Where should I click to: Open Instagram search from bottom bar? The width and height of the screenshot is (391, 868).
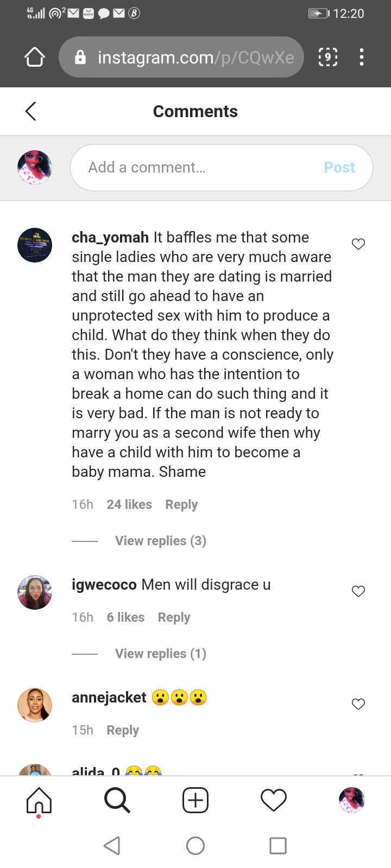coord(117,801)
